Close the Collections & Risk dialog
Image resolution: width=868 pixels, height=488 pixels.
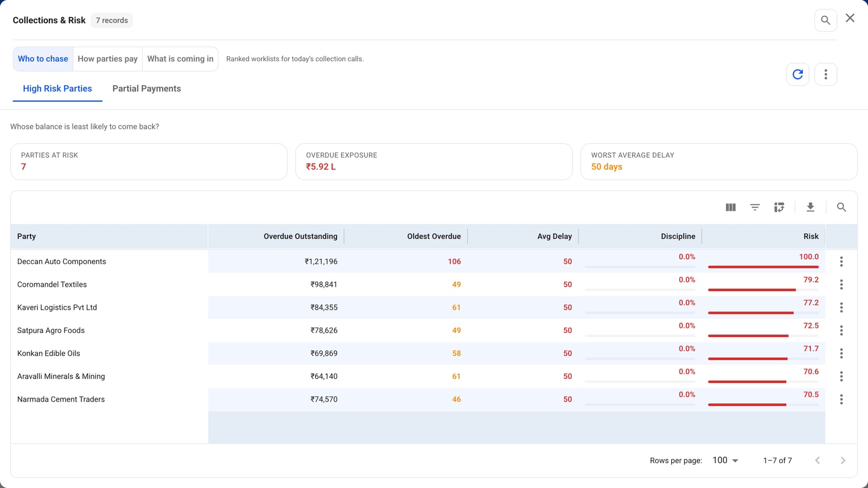pyautogui.click(x=850, y=18)
